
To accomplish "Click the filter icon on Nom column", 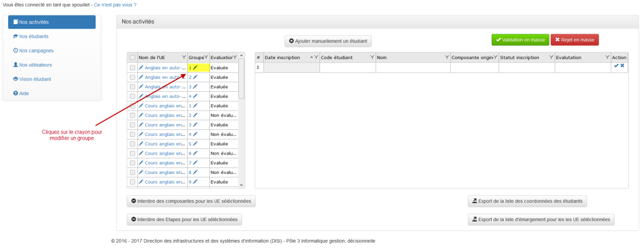I will pos(447,57).
